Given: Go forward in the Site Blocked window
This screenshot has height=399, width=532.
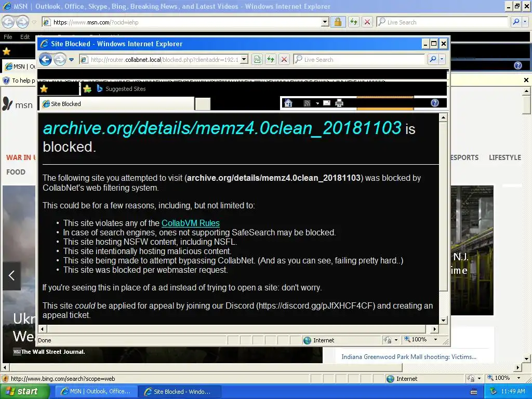Looking at the screenshot, I should 60,60.
